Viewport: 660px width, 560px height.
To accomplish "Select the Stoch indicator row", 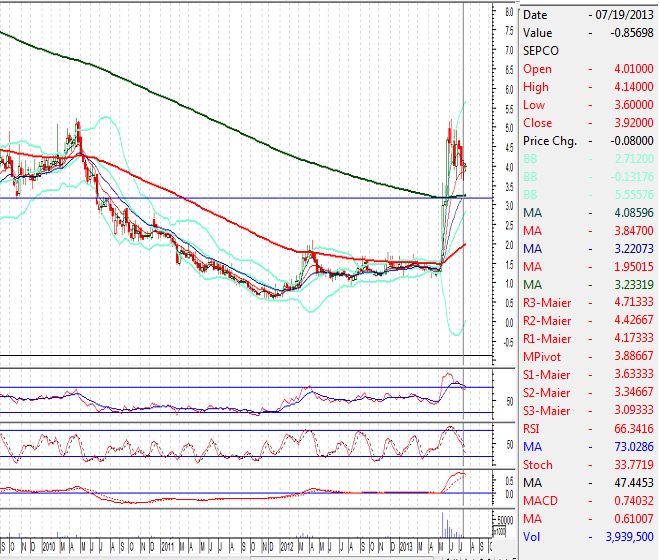I will (588, 465).
